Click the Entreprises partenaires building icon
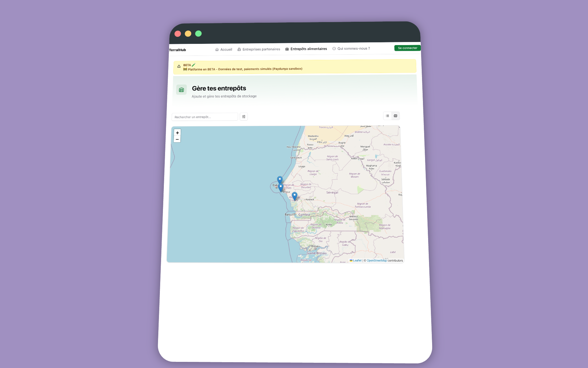588x368 pixels. [239, 49]
